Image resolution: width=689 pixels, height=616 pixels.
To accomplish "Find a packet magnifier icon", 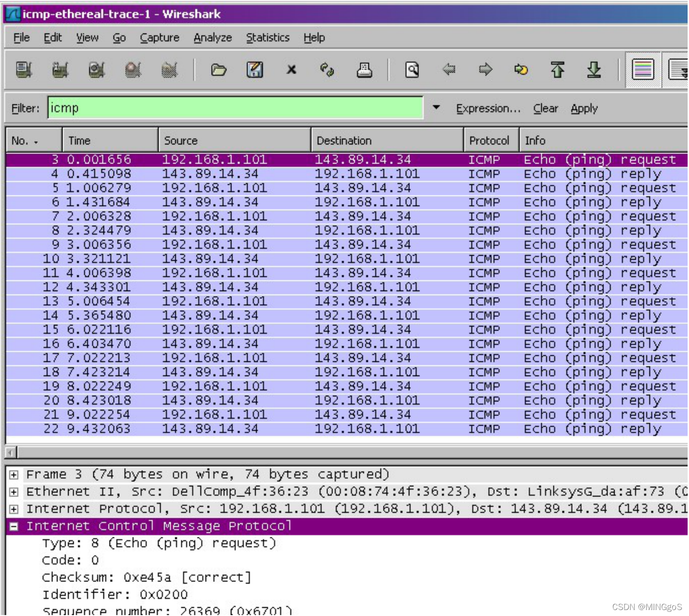I will click(x=412, y=70).
